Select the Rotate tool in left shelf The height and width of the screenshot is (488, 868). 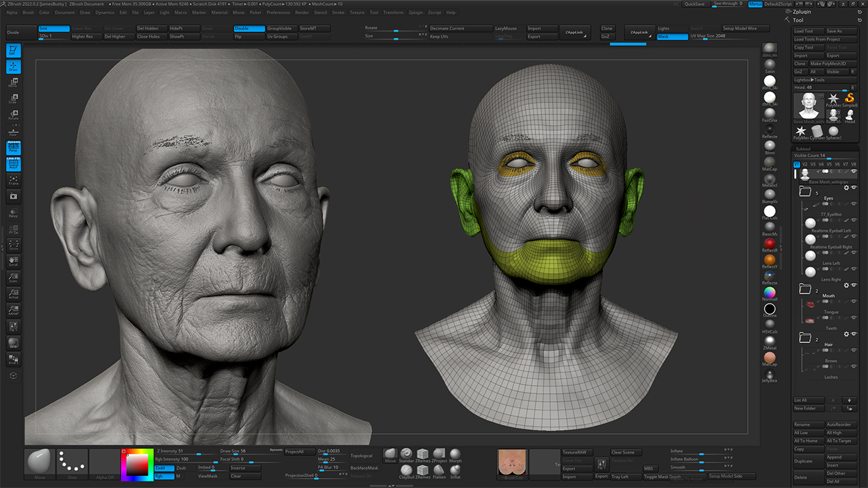pos(13,115)
